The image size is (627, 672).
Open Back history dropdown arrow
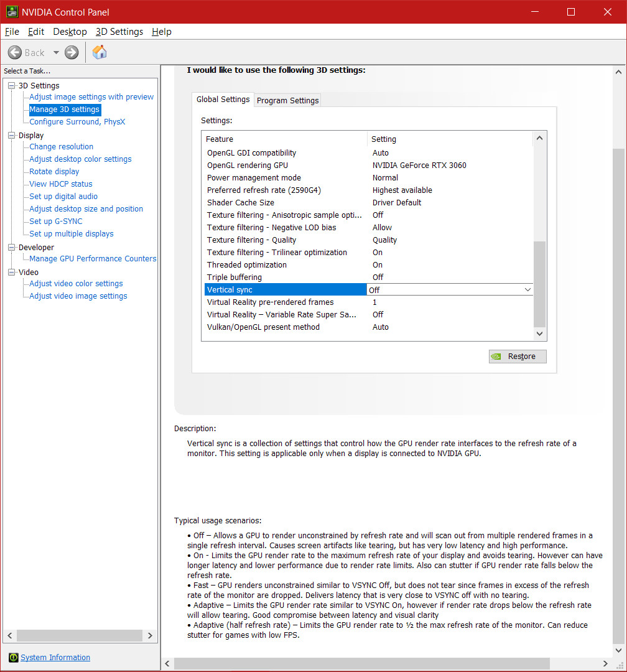coord(56,52)
